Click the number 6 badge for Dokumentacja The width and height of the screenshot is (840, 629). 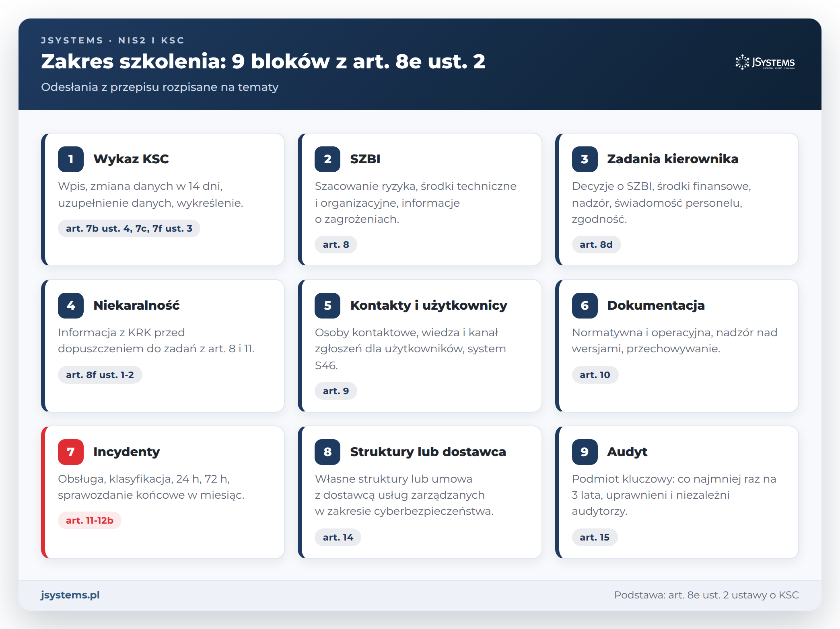click(x=585, y=306)
